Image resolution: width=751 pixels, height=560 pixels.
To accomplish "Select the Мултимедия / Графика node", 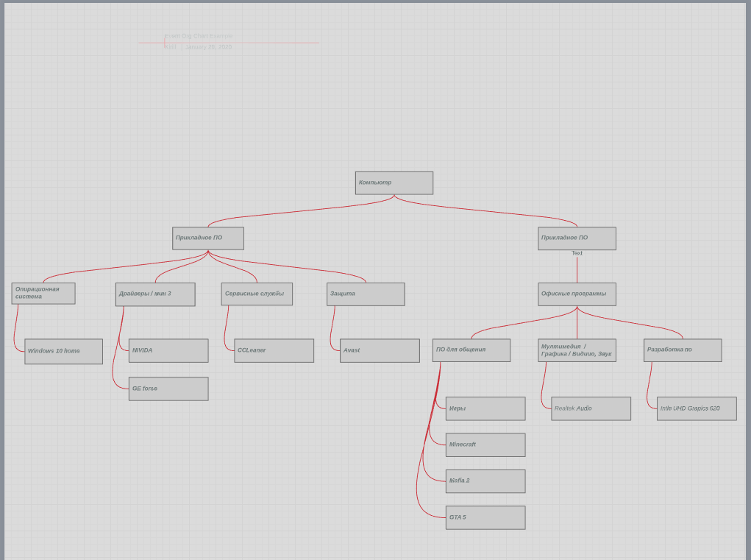I will (577, 350).
